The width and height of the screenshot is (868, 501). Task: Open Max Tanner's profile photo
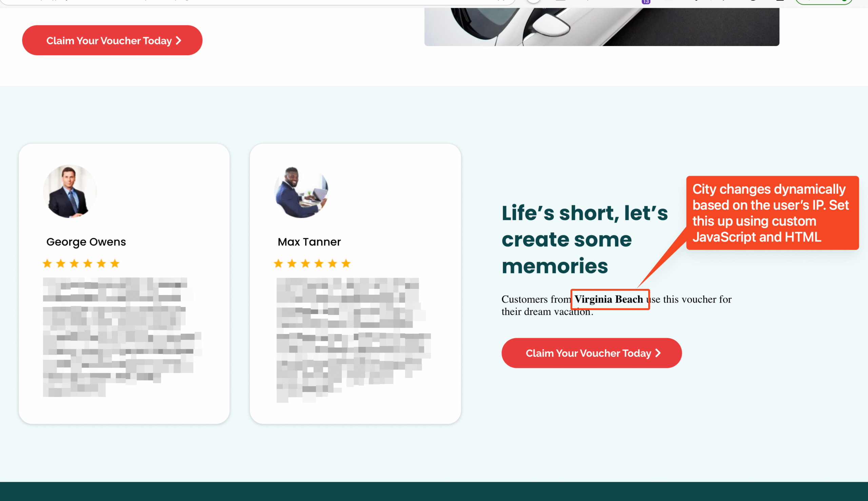301,191
